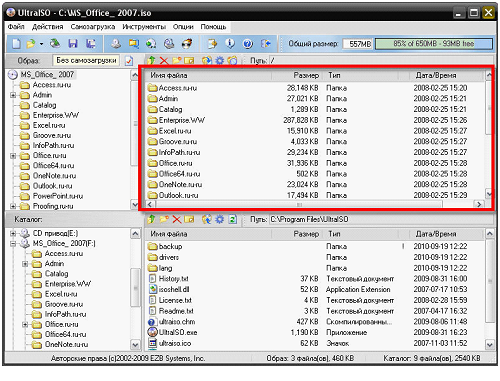The width and height of the screenshot is (500, 381).
Task: Click the Open CD/DVD disc icon
Action: 55,43
